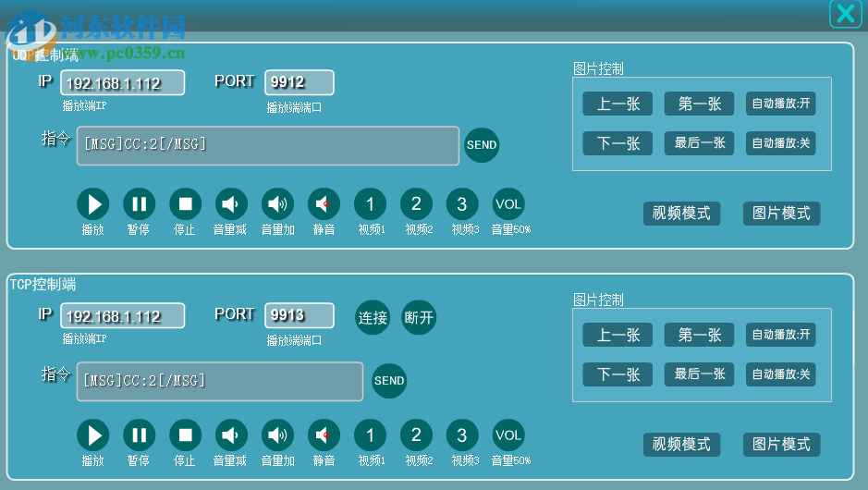
Task: Click the UDP command input box
Action: [x=268, y=146]
